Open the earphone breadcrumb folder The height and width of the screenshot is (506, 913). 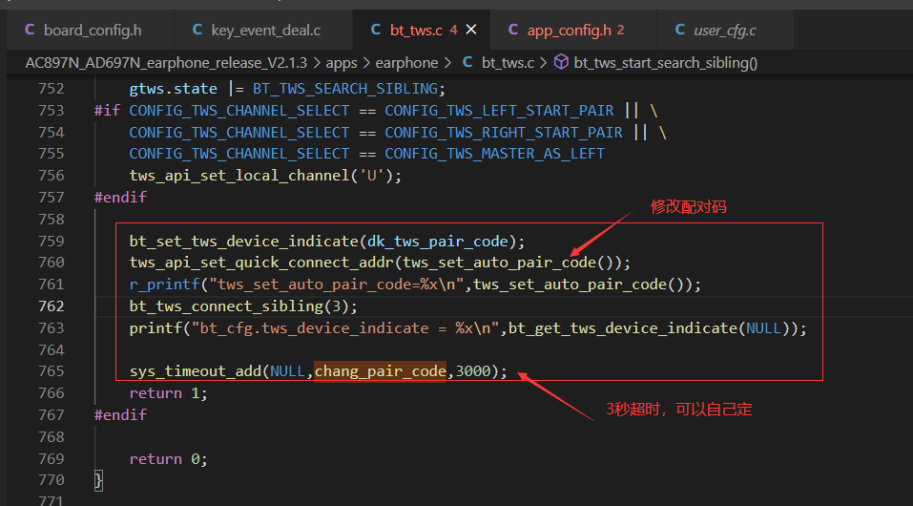point(406,63)
